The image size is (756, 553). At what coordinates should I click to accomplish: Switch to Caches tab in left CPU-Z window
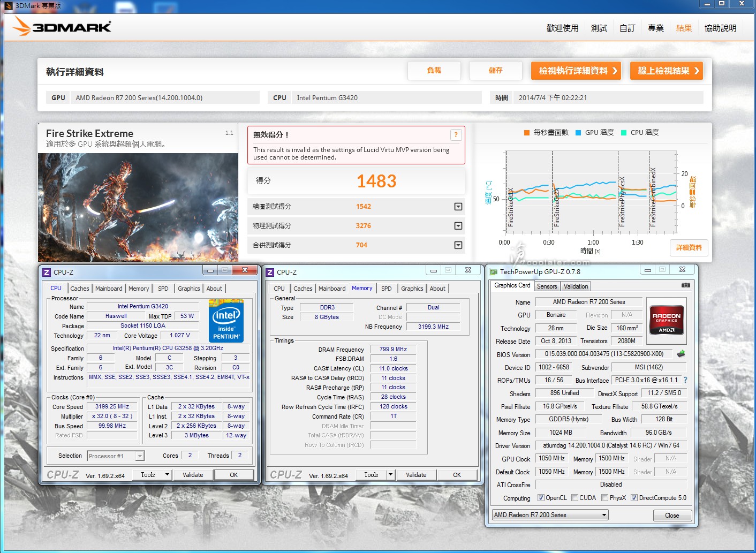80,289
